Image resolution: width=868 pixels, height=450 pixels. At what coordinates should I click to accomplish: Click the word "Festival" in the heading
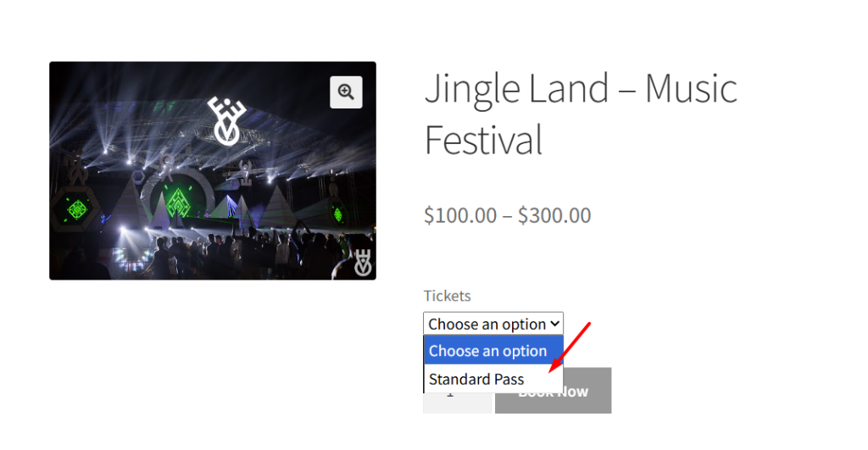[x=483, y=140]
